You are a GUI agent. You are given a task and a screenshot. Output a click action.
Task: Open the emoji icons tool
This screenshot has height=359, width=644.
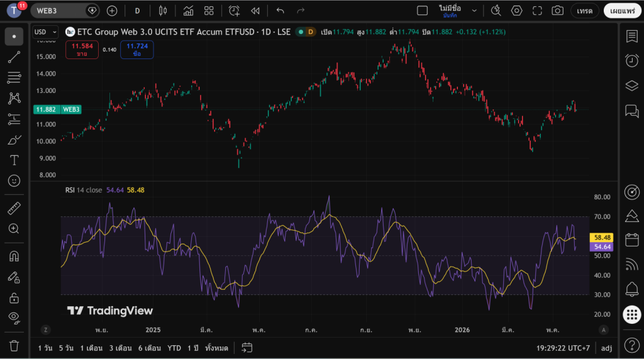[14, 180]
